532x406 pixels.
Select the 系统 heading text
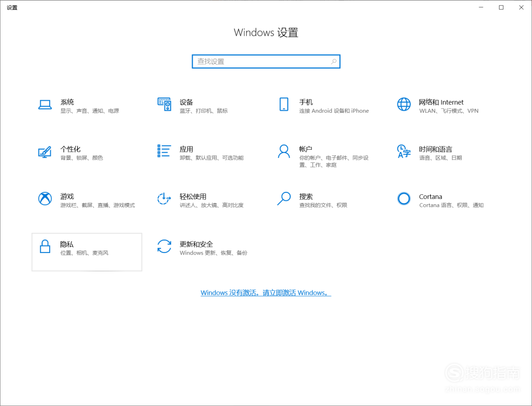coord(67,102)
